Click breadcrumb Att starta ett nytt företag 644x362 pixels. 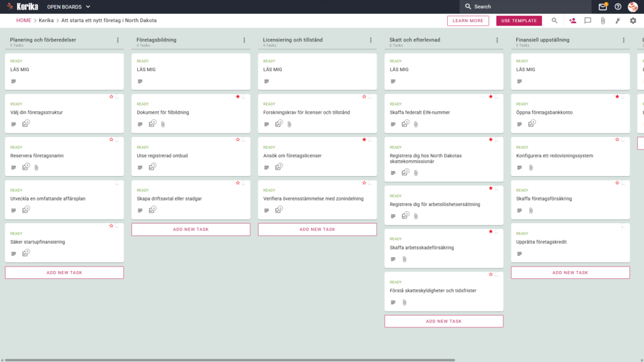tap(109, 21)
